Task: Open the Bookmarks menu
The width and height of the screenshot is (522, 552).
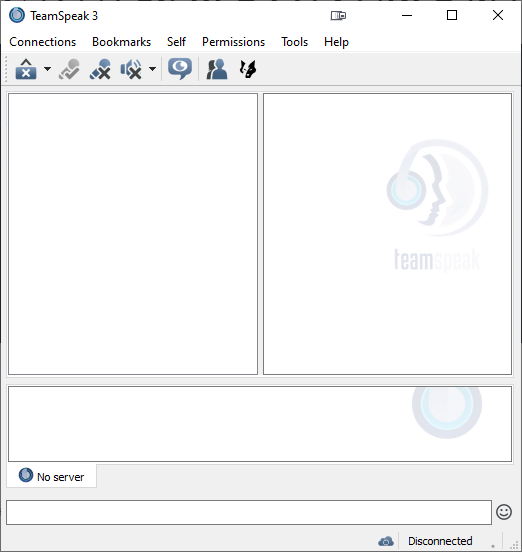Action: tap(121, 42)
